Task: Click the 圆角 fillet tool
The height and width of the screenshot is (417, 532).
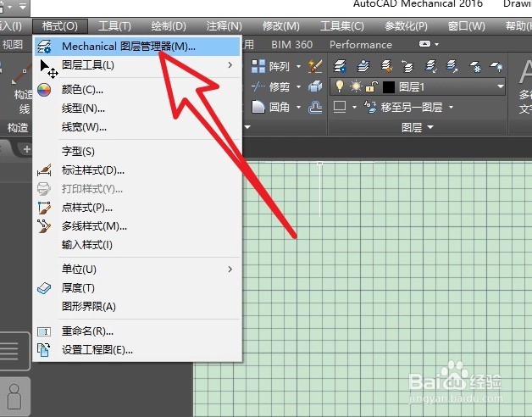Action: coord(271,108)
